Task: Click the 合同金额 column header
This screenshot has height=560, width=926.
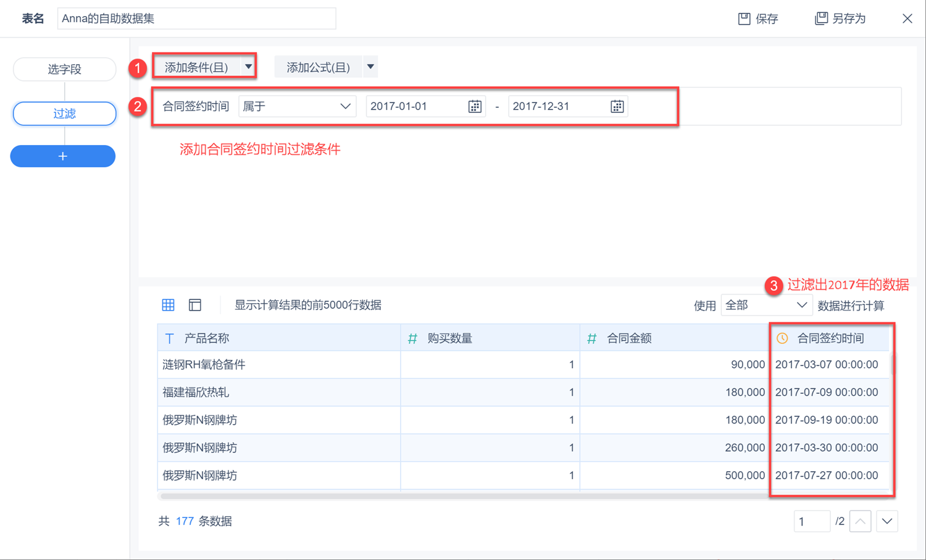Action: coord(674,338)
